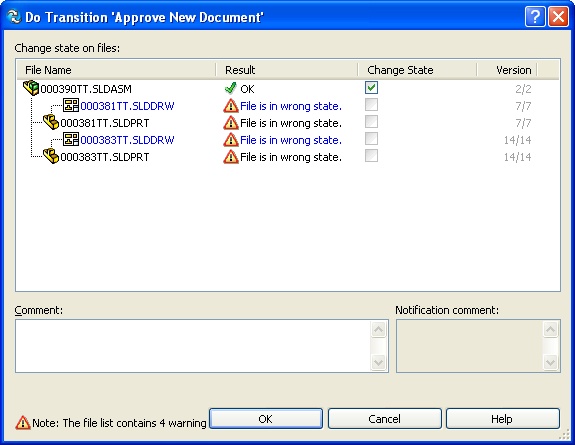Click inside the Comment text field
This screenshot has height=445, width=575.
tap(193, 346)
